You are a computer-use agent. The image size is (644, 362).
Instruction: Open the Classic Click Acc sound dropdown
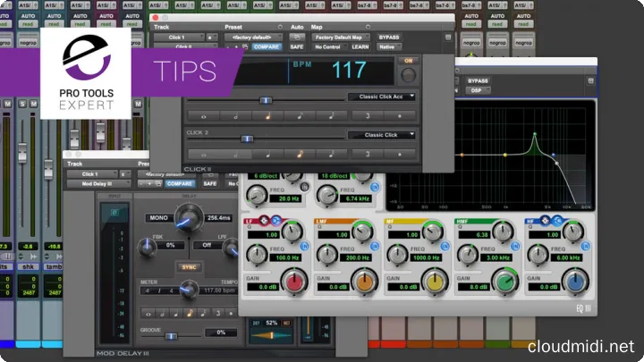click(382, 96)
